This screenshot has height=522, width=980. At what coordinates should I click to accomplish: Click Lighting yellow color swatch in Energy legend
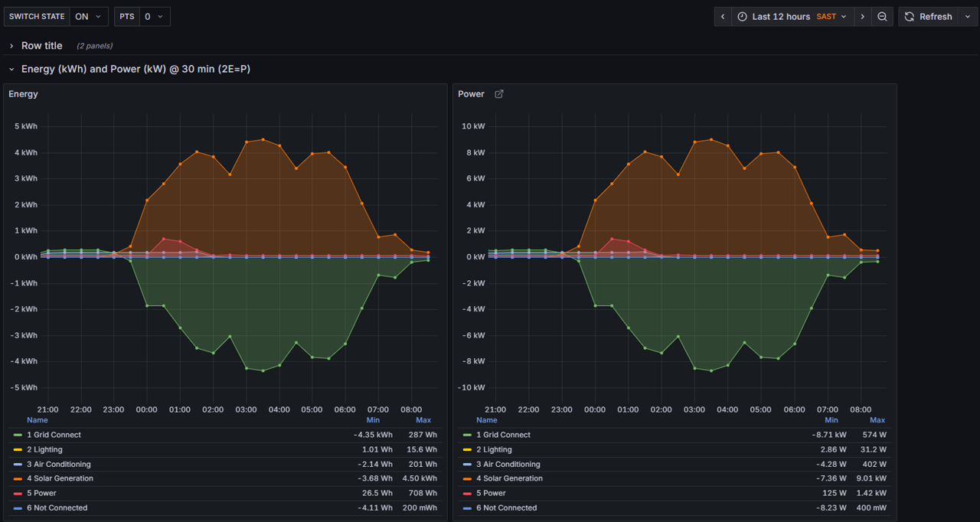click(x=18, y=450)
